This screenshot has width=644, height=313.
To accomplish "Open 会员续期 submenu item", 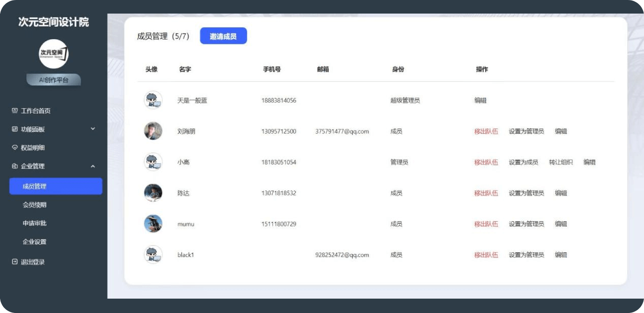I will (34, 204).
